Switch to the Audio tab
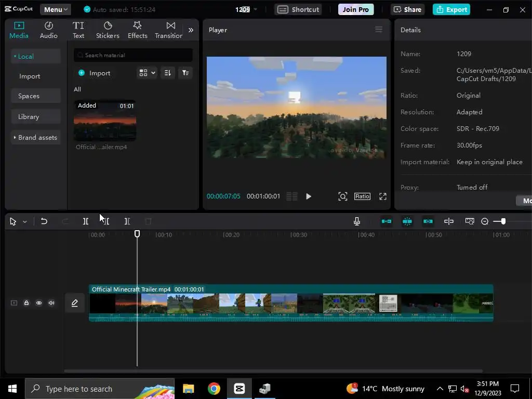This screenshot has height=399, width=532. 48,30
